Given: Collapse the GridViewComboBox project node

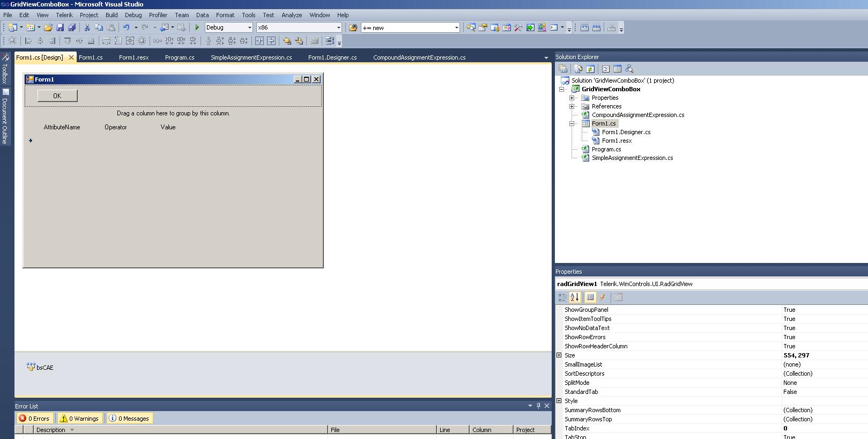Looking at the screenshot, I should (x=561, y=89).
